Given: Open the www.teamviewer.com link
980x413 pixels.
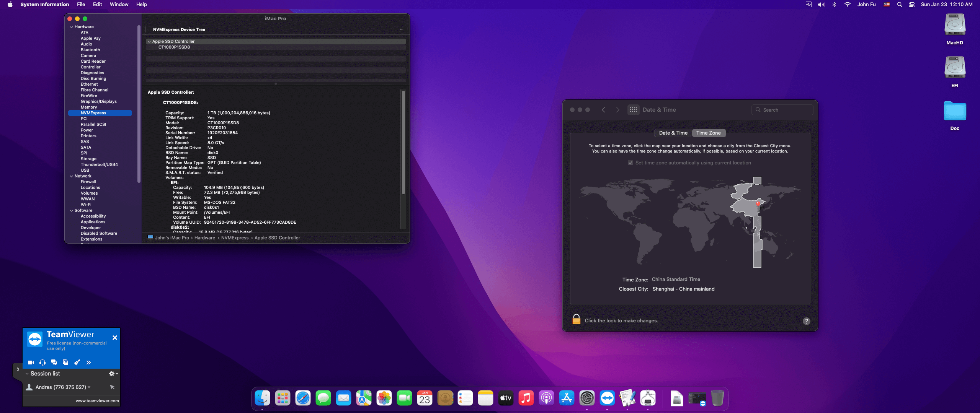Looking at the screenshot, I should pyautogui.click(x=97, y=401).
